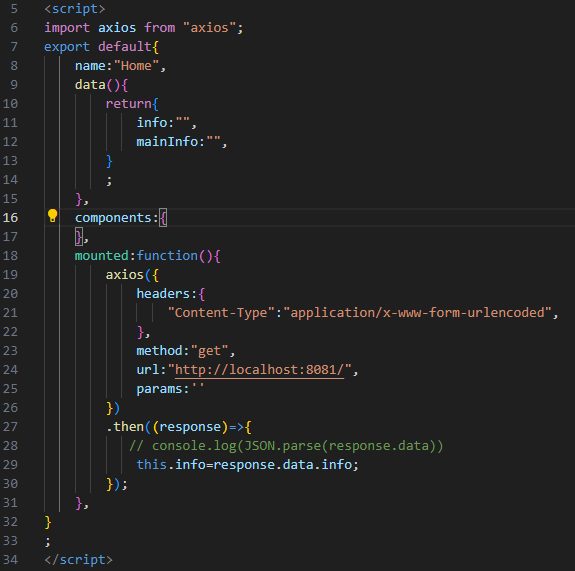Click the closing script tag
575x571 pixels.
[78, 560]
